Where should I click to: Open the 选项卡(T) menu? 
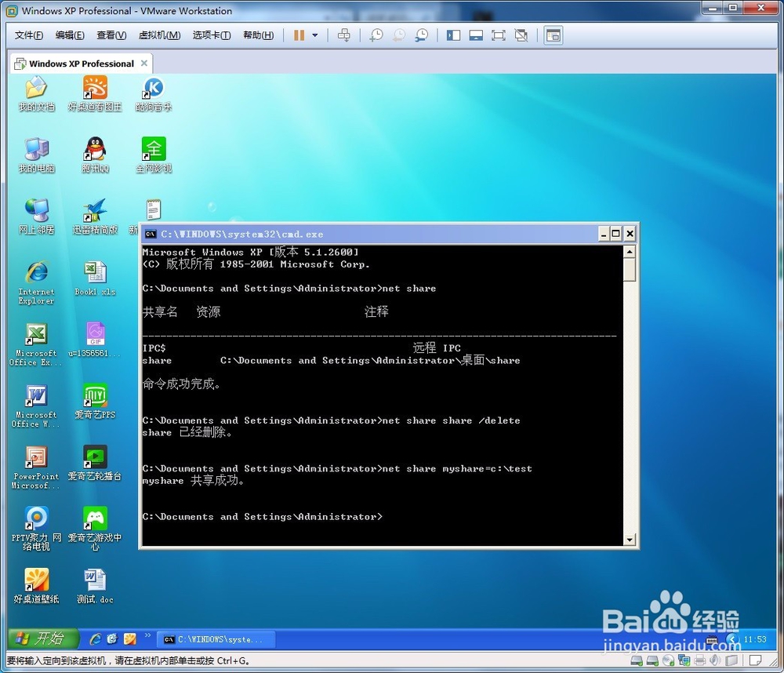212,35
